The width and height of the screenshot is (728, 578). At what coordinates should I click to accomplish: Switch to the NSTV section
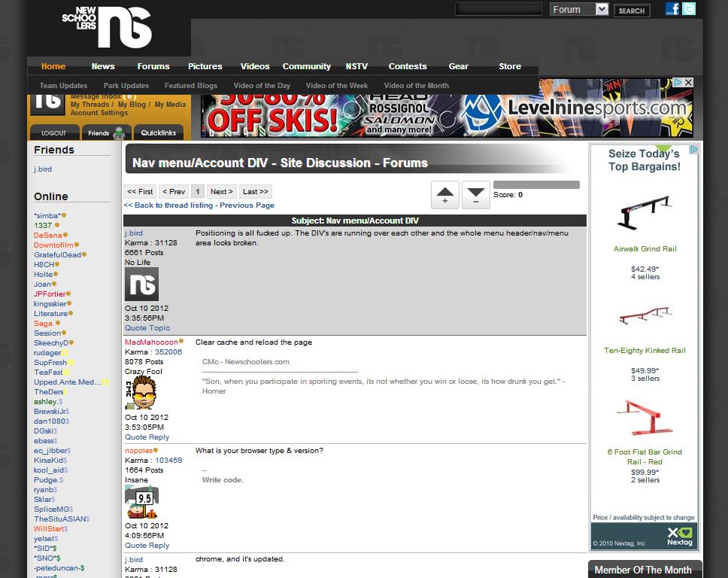click(x=356, y=66)
